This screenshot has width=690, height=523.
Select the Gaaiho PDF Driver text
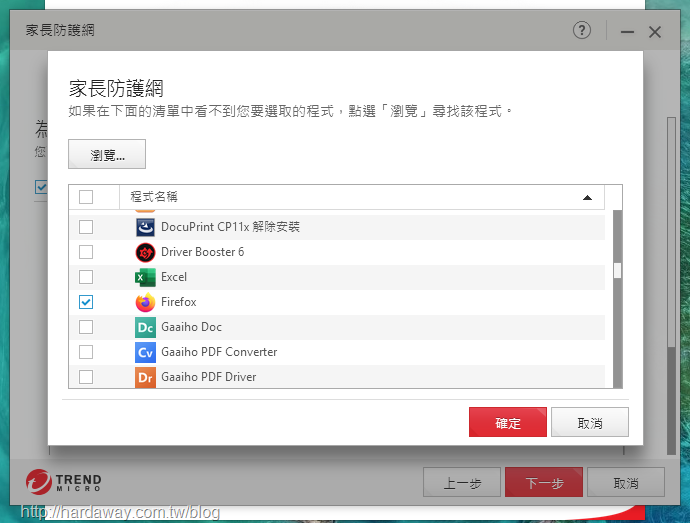click(x=209, y=377)
